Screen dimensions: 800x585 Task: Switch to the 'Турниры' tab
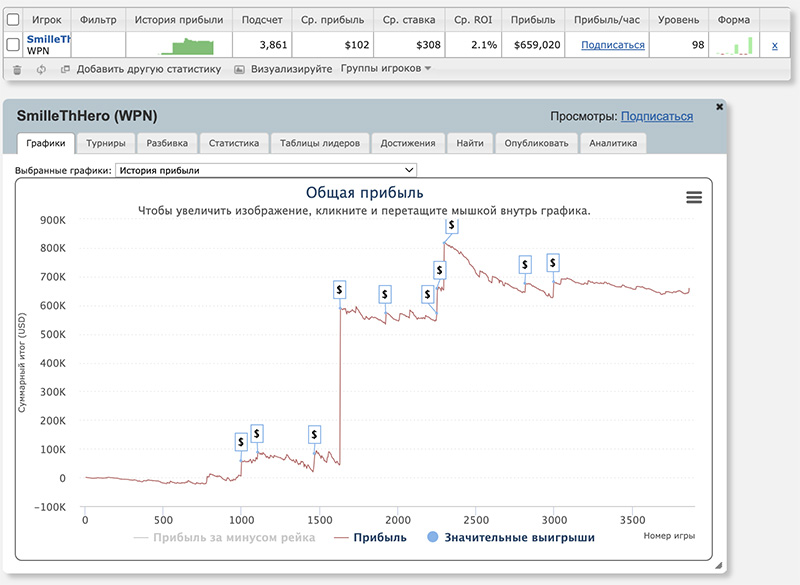point(105,143)
